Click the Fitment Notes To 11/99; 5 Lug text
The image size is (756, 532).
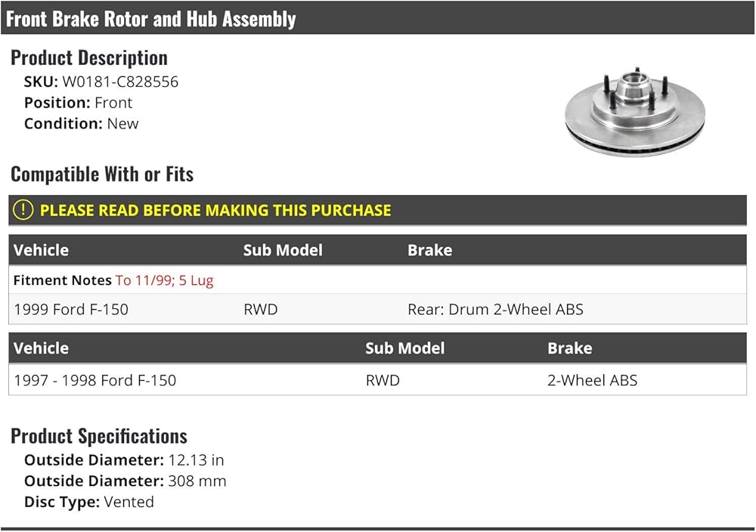[x=113, y=280]
